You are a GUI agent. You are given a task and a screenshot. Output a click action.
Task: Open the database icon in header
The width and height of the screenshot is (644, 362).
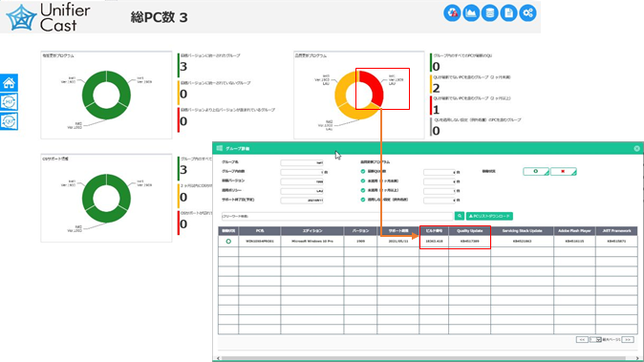[x=489, y=13]
